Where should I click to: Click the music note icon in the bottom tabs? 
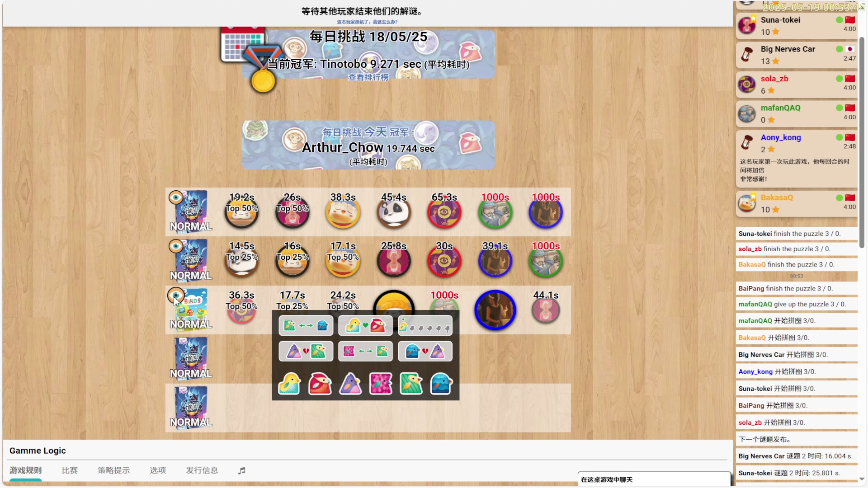242,470
